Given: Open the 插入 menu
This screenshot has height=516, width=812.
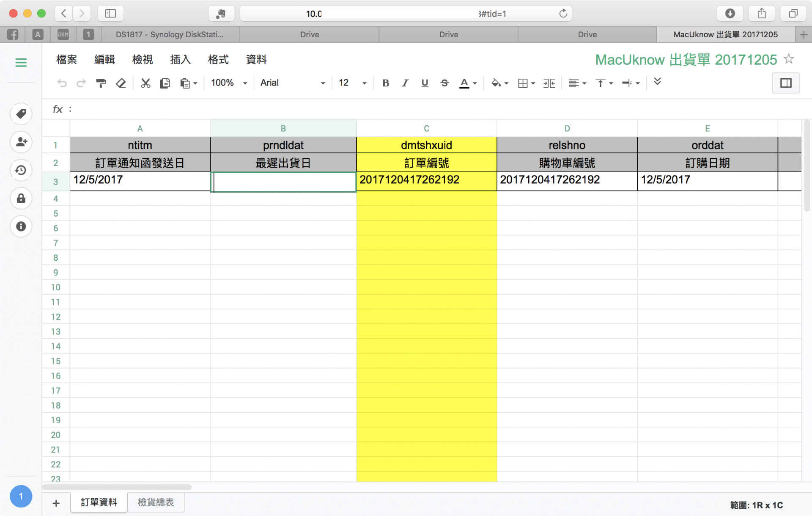Looking at the screenshot, I should coord(180,60).
